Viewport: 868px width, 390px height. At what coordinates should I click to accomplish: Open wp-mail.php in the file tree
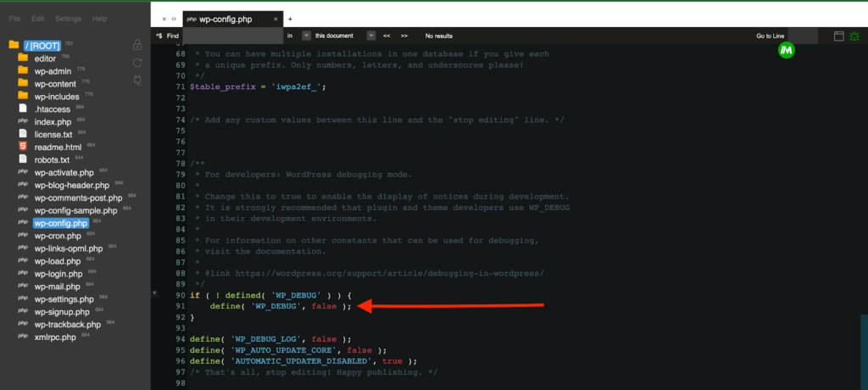click(x=57, y=287)
